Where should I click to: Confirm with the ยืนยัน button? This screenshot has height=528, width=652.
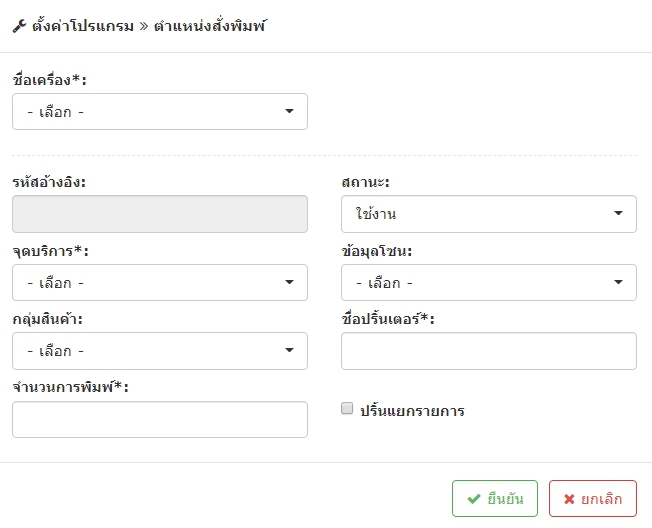pyautogui.click(x=495, y=498)
